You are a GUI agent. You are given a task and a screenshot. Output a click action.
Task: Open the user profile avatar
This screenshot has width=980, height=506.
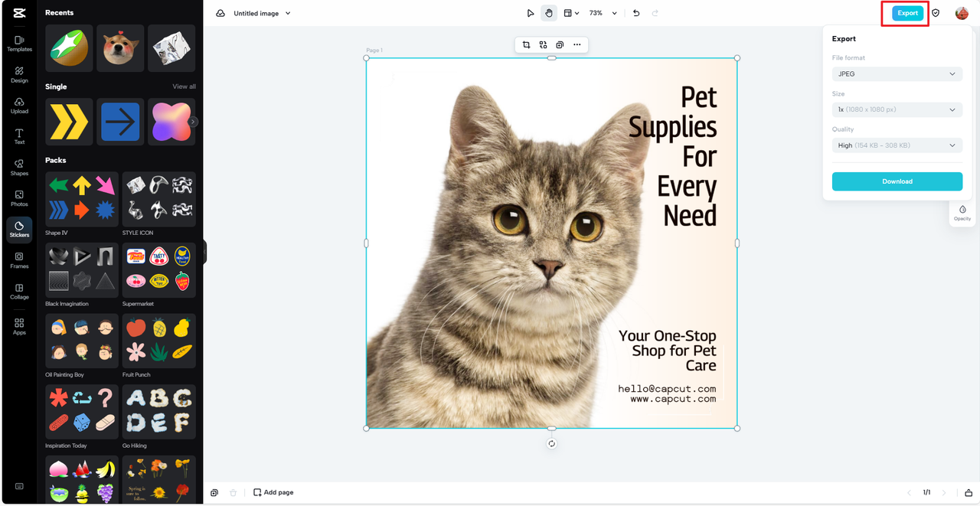(962, 13)
